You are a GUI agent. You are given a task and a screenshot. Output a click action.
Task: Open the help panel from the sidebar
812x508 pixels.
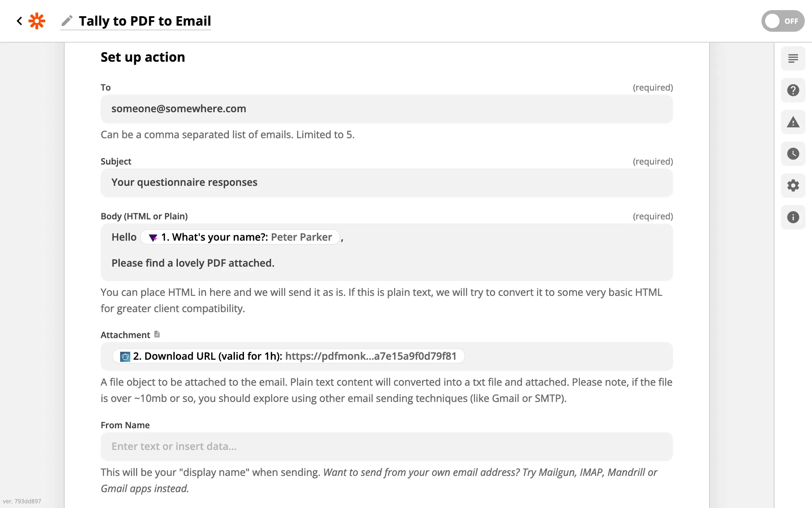[793, 90]
